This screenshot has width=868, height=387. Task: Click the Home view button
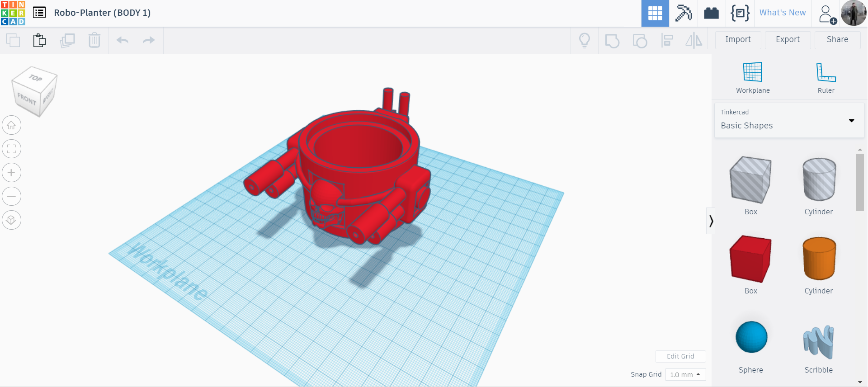[12, 125]
